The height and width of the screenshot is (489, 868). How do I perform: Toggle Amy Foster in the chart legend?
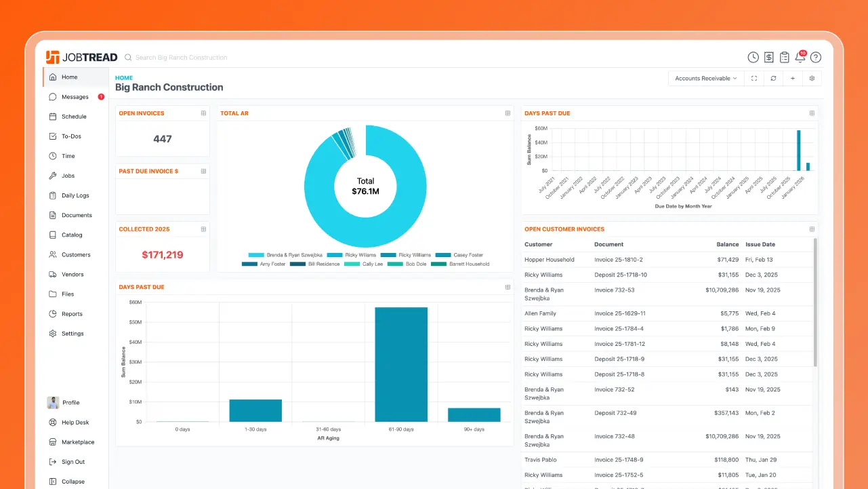272,264
